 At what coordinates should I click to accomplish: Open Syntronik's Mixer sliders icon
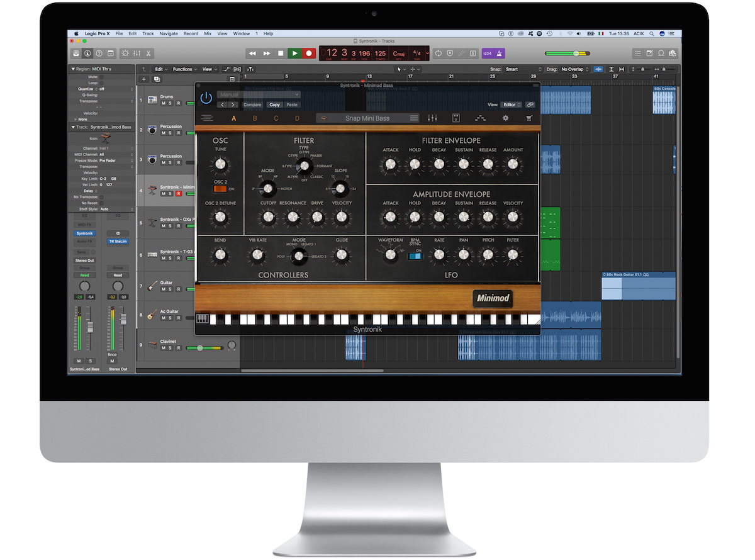(x=432, y=118)
